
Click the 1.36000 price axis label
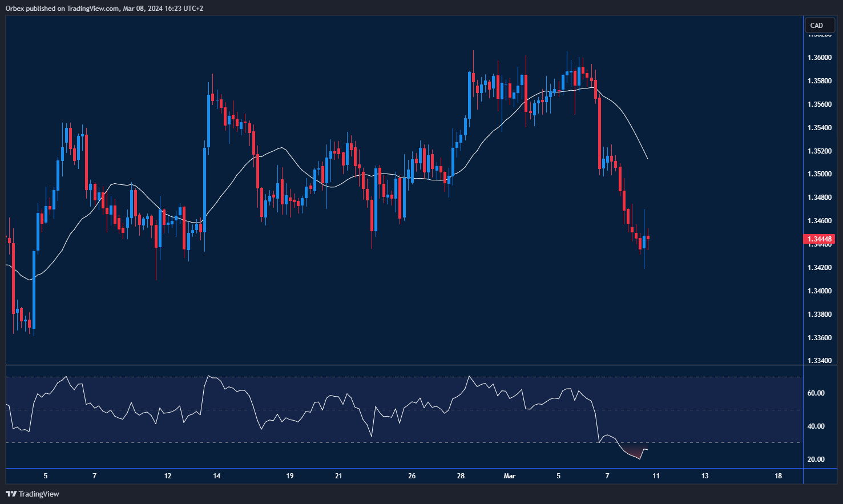pyautogui.click(x=819, y=58)
